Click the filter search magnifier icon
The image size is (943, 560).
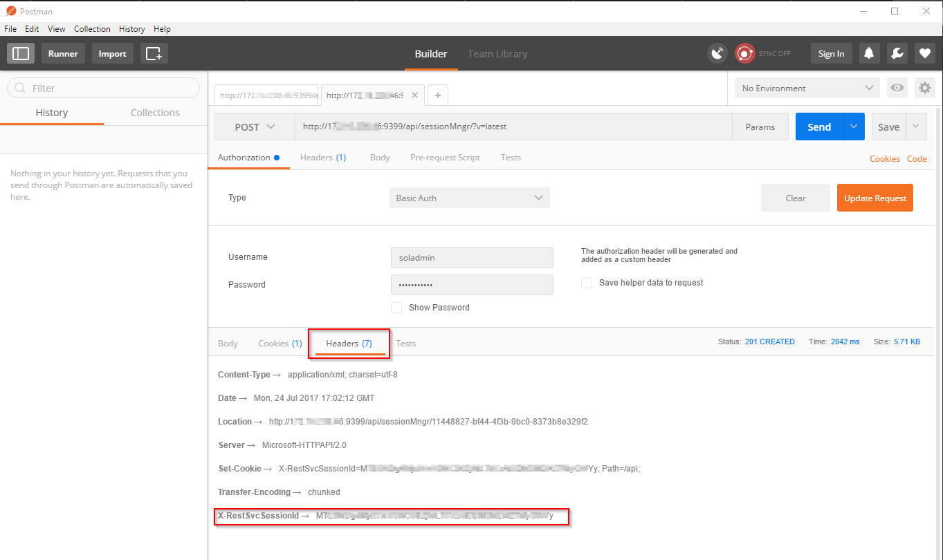tap(19, 88)
